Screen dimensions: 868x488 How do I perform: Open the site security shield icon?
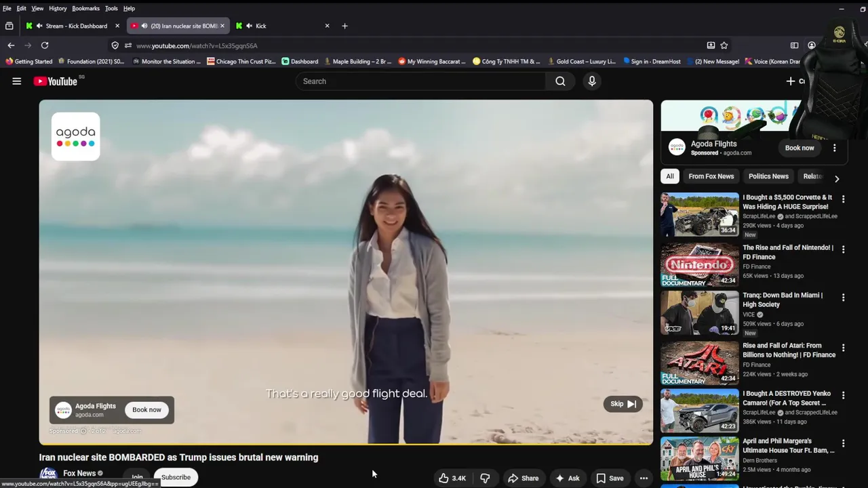[115, 45]
